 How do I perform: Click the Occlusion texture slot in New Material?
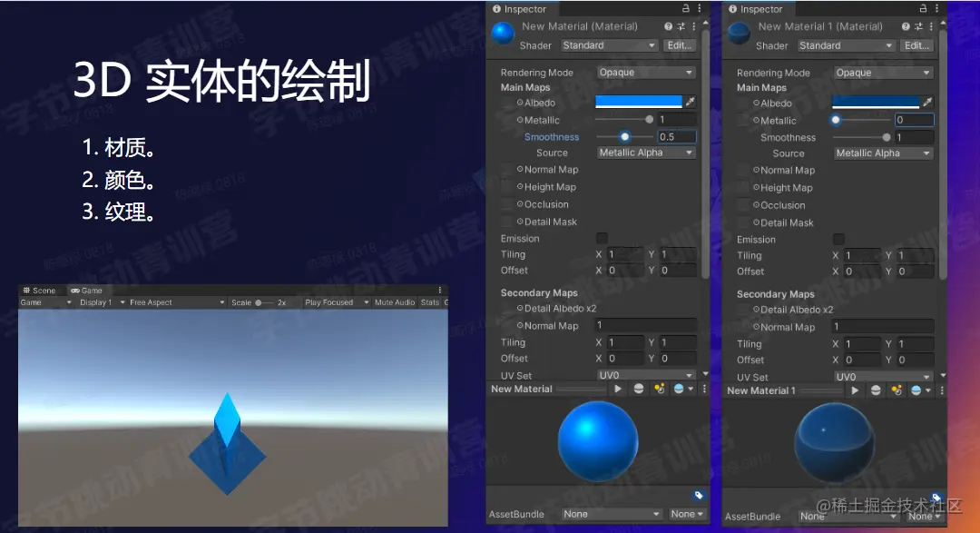pyautogui.click(x=507, y=204)
